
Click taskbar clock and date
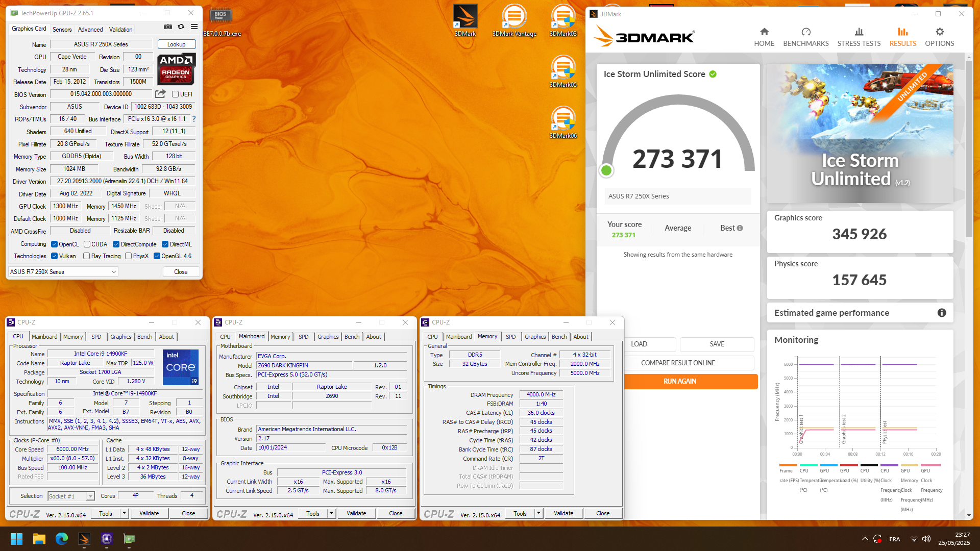point(953,539)
